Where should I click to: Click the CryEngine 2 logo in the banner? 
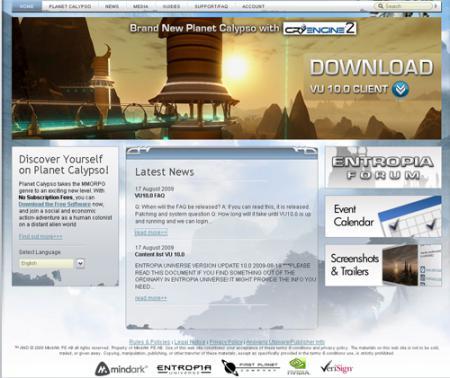point(320,29)
